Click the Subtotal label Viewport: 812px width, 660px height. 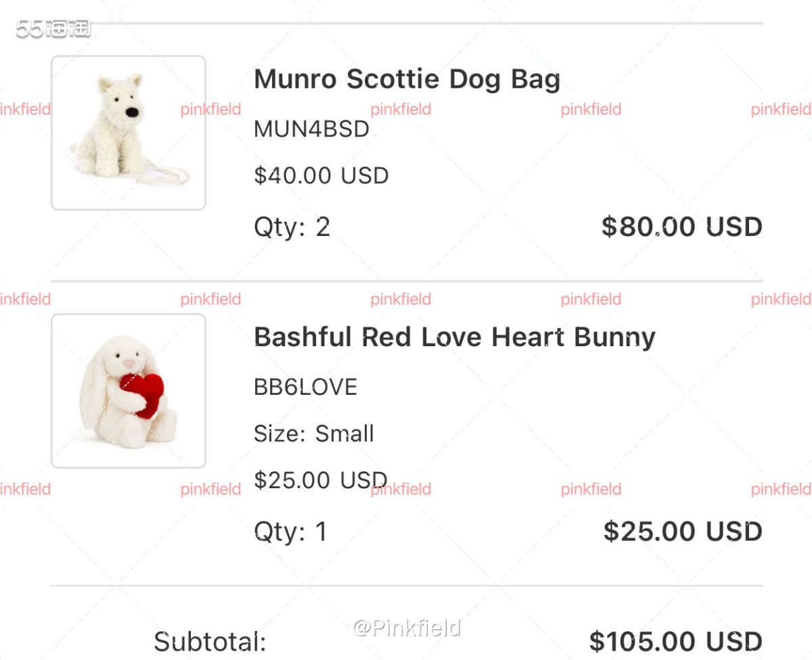tap(210, 641)
